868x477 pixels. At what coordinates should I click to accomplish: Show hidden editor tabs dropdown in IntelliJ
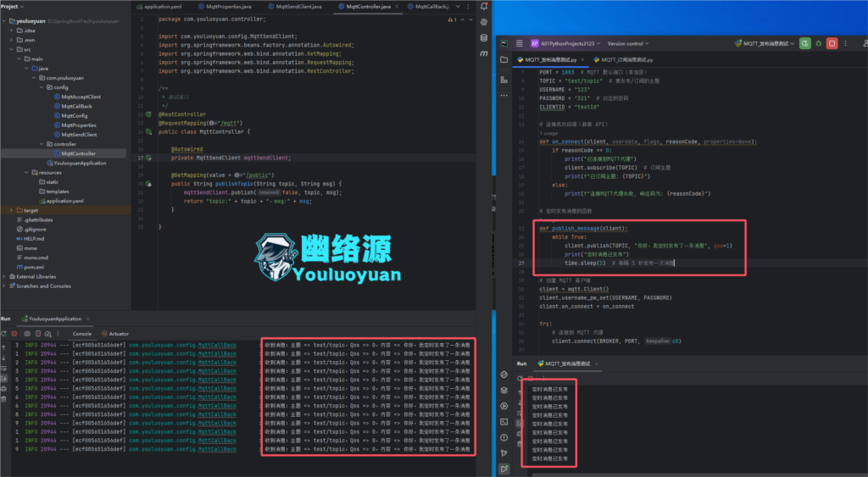click(458, 6)
